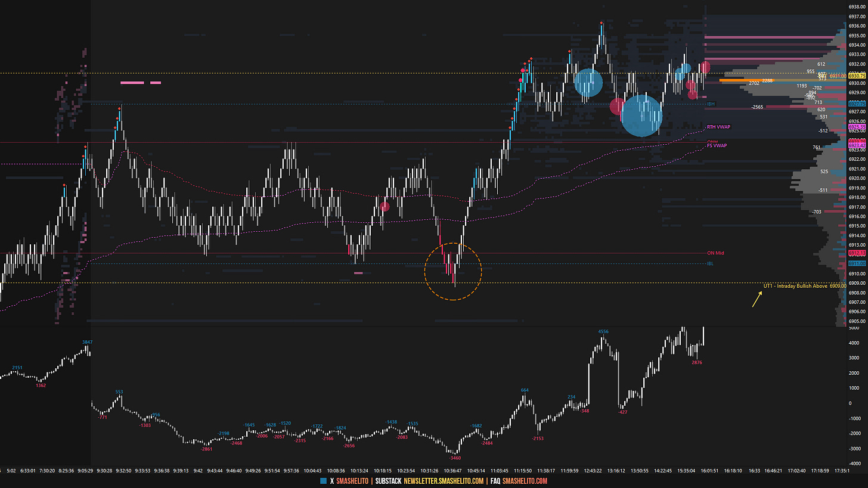
Task: Click the volume profile value 2702
Action: pyautogui.click(x=754, y=83)
